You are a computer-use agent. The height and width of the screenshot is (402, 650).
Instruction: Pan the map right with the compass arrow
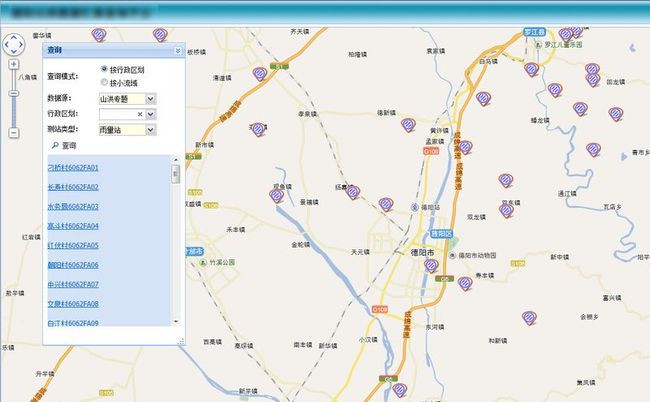[21, 44]
